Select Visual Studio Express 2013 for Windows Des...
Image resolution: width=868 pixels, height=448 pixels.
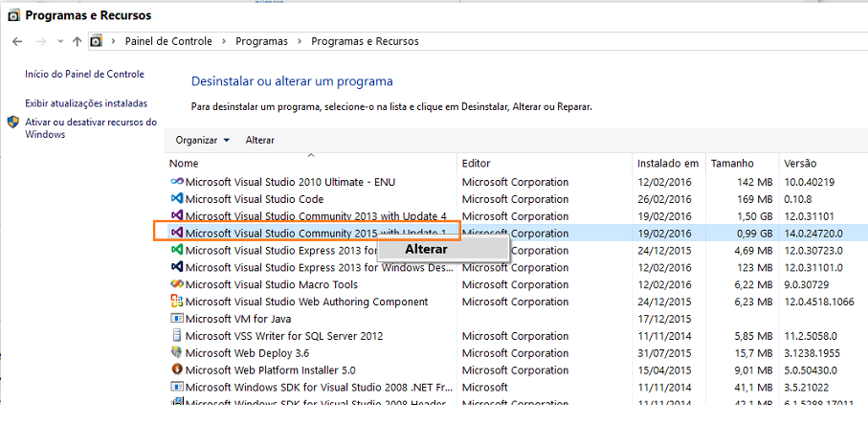319,267
